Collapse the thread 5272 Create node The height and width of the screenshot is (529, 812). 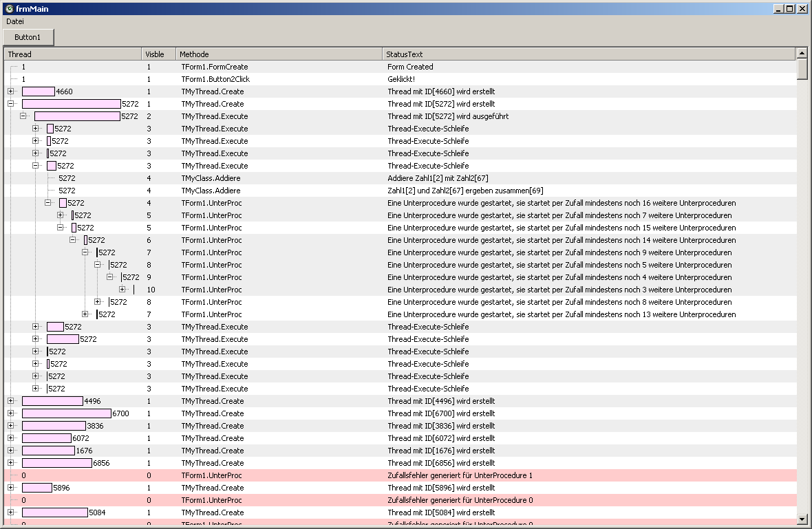pos(11,103)
